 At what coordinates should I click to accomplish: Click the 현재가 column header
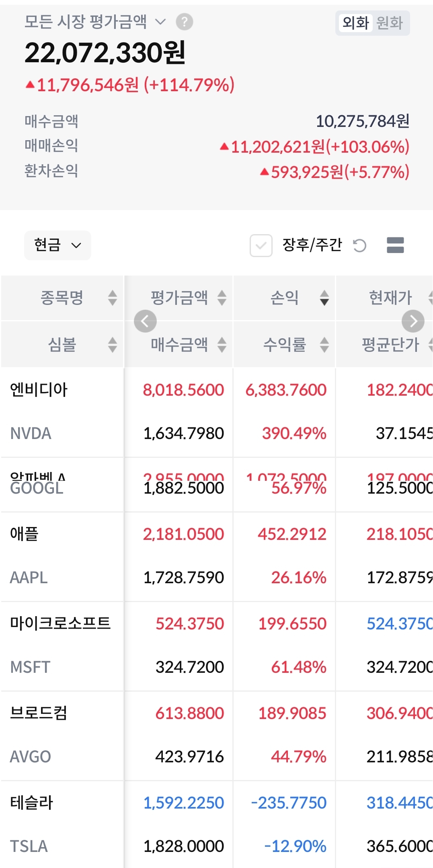coord(390,298)
